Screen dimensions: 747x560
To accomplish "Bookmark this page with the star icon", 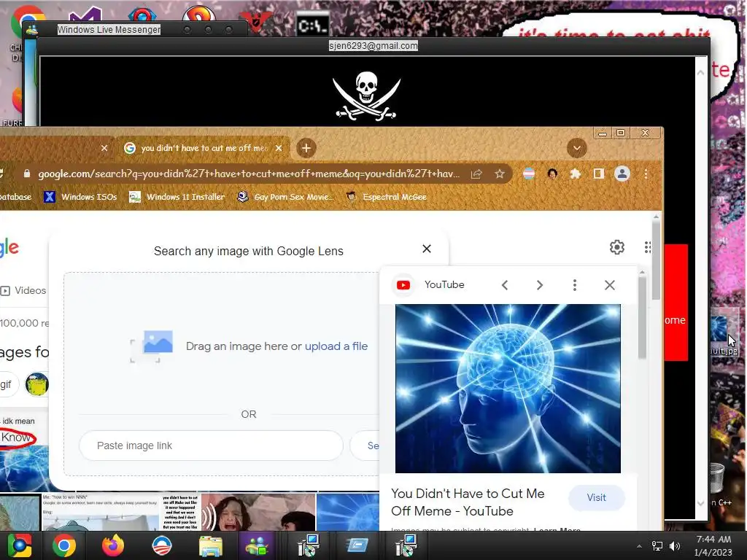I will [x=499, y=174].
